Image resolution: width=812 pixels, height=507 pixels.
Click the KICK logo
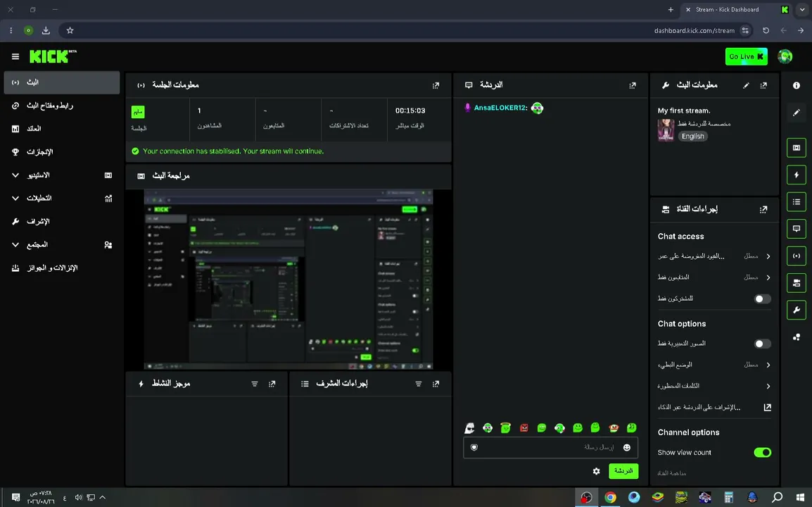[53, 56]
